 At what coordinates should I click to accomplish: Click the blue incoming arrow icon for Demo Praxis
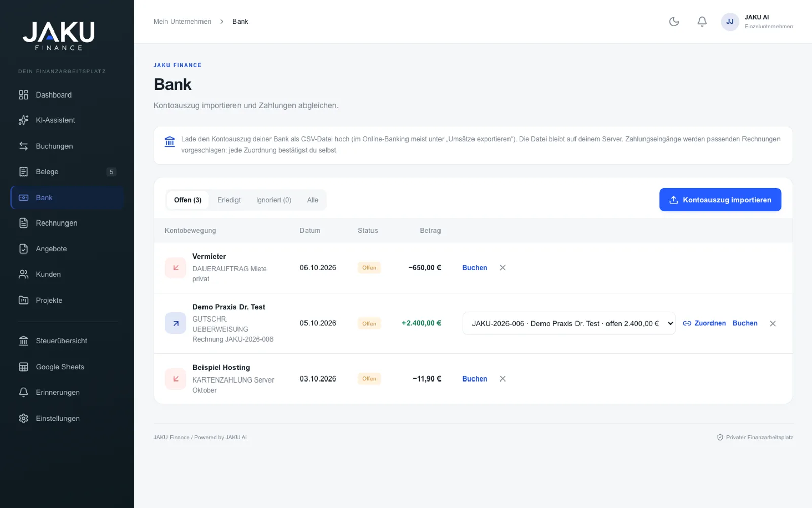(x=176, y=323)
